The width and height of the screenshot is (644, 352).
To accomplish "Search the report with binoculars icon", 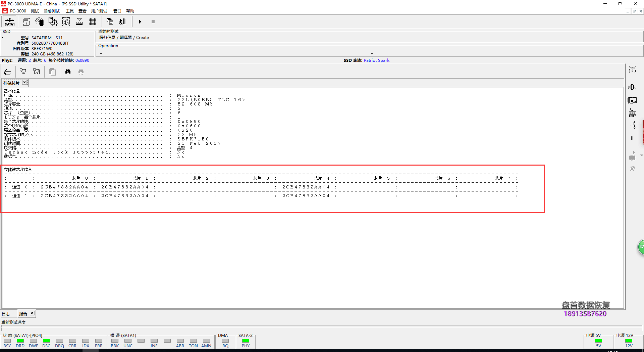I will [68, 72].
